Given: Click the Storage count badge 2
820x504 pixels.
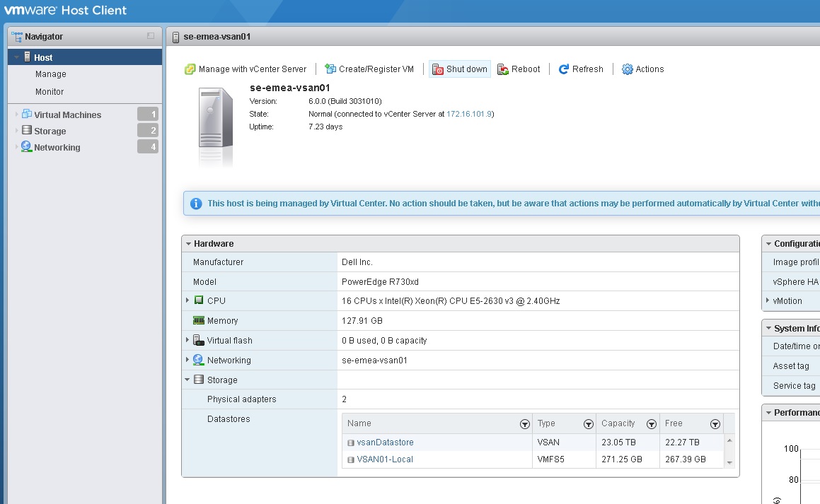Looking at the screenshot, I should 148,130.
